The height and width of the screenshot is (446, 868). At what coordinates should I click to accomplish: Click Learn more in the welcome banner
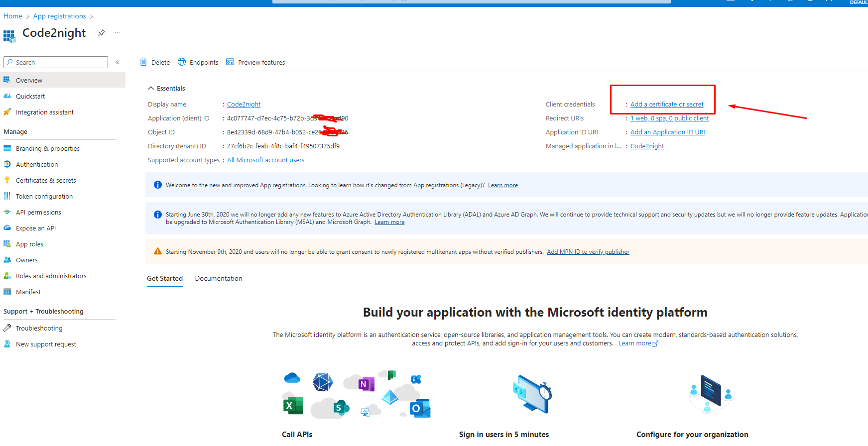click(x=502, y=185)
